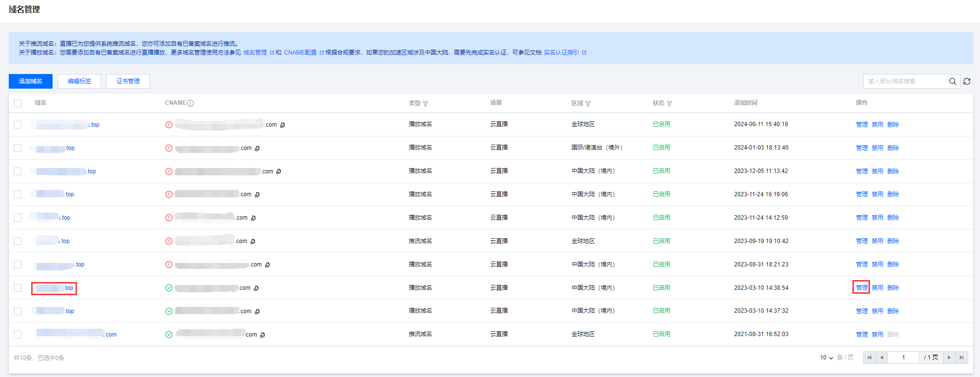
Task: Refresh the domain list
Action: pos(967,81)
